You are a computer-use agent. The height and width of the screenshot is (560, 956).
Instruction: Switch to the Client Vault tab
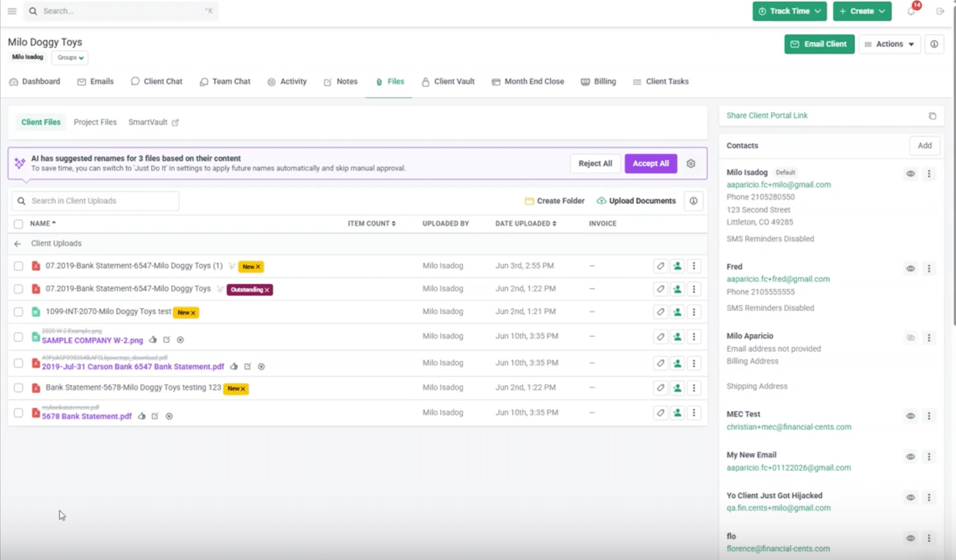[x=448, y=82]
